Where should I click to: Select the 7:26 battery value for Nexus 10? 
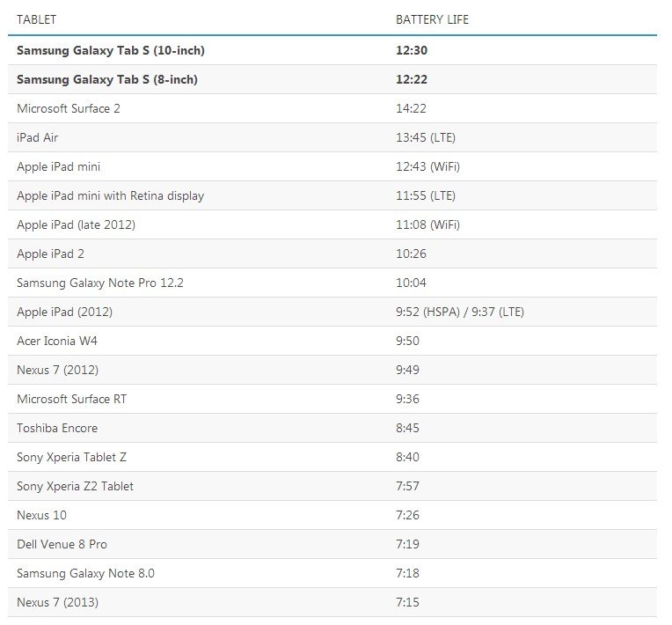407,515
